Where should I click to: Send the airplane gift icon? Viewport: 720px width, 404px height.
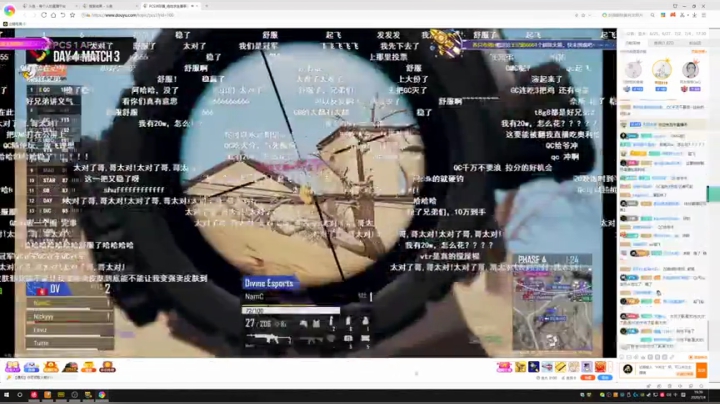(x=547, y=367)
